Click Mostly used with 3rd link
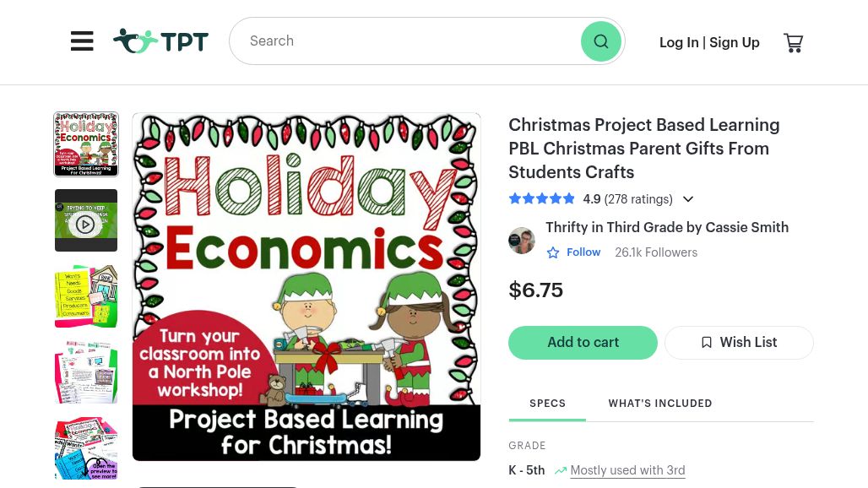Viewport: 868px width, 488px height. (x=627, y=470)
